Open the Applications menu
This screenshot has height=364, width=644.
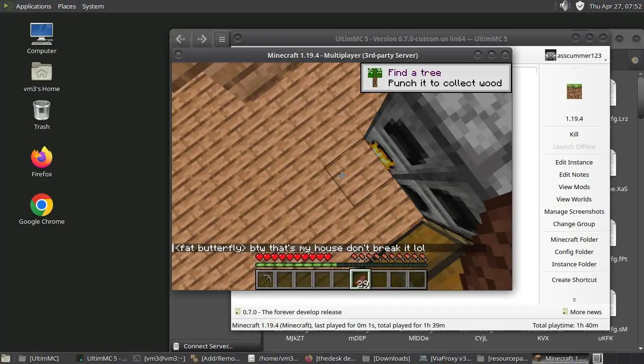pyautogui.click(x=28, y=6)
